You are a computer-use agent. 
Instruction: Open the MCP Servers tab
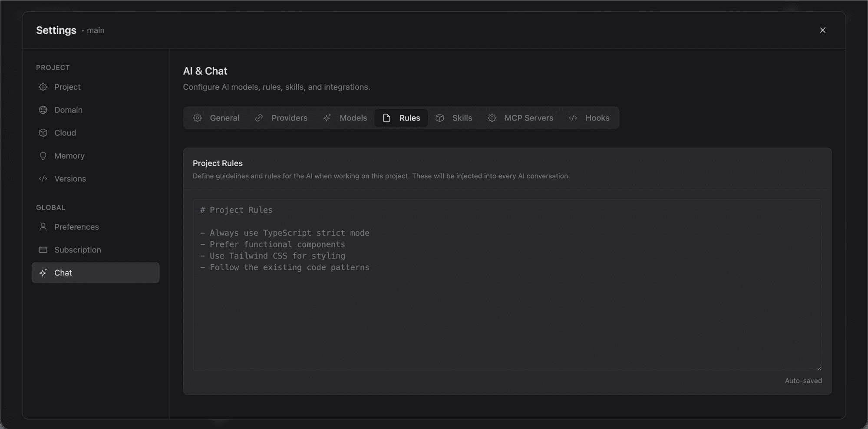point(521,118)
